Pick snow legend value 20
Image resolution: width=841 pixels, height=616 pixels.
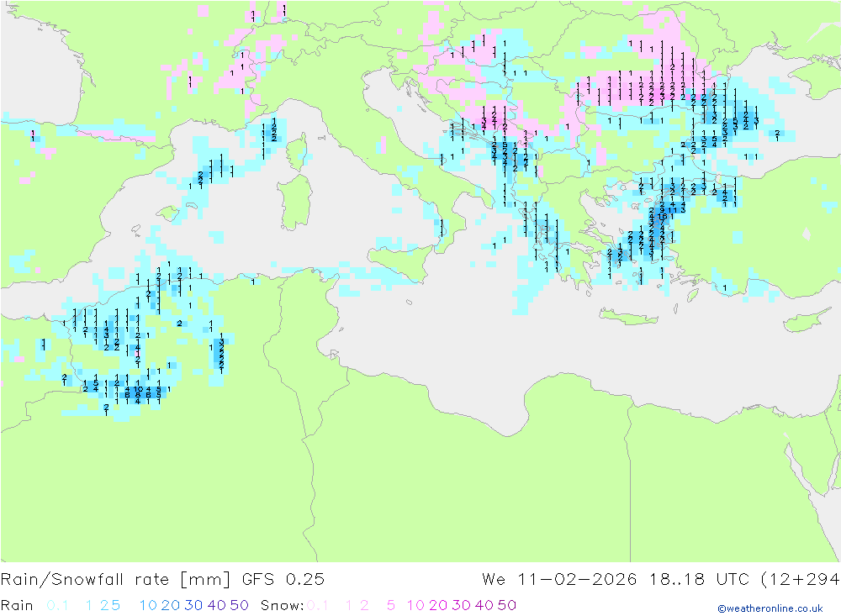438,605
